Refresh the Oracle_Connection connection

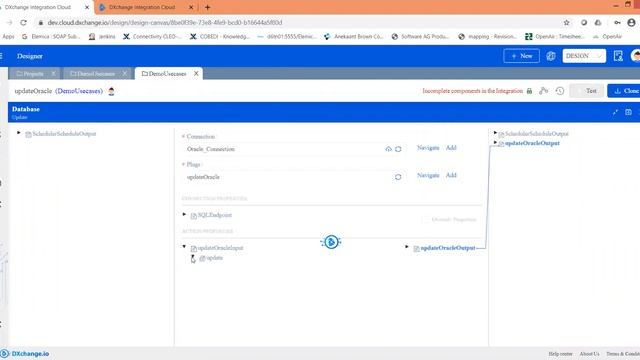point(398,149)
